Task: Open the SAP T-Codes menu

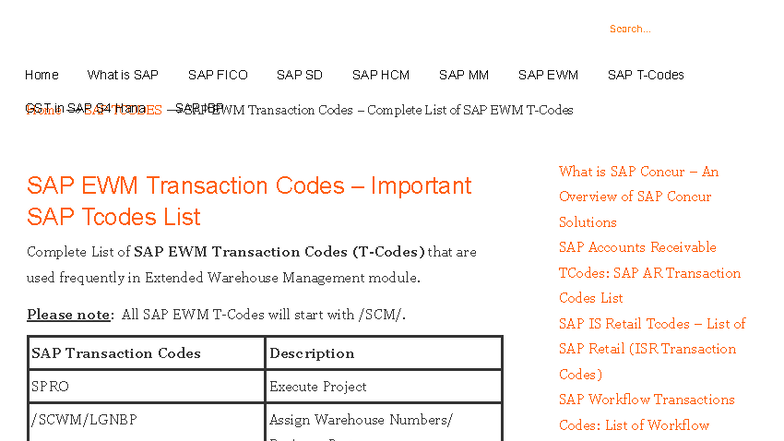Action: tap(645, 75)
